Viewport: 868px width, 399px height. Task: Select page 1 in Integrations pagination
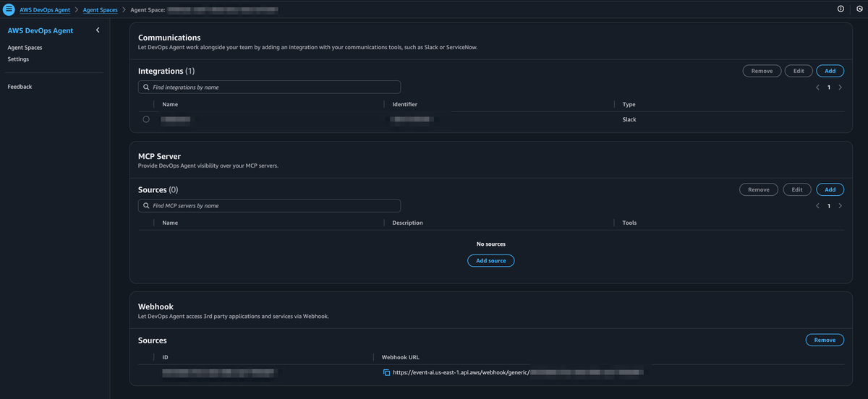pyautogui.click(x=829, y=87)
